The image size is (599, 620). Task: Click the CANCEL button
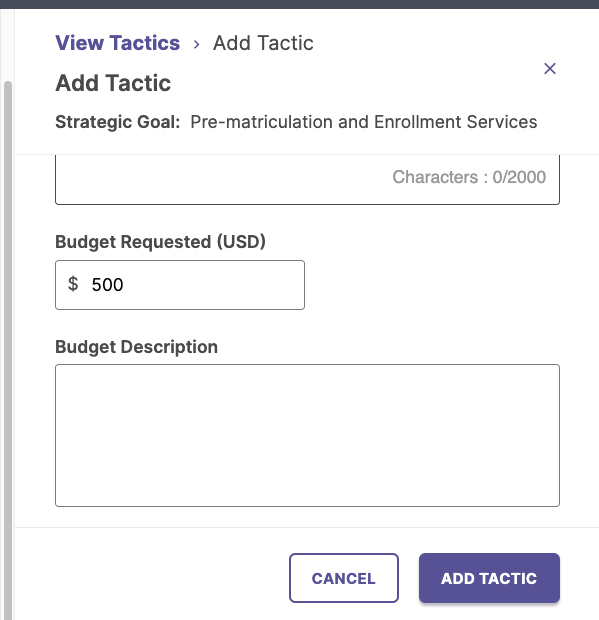click(x=344, y=578)
